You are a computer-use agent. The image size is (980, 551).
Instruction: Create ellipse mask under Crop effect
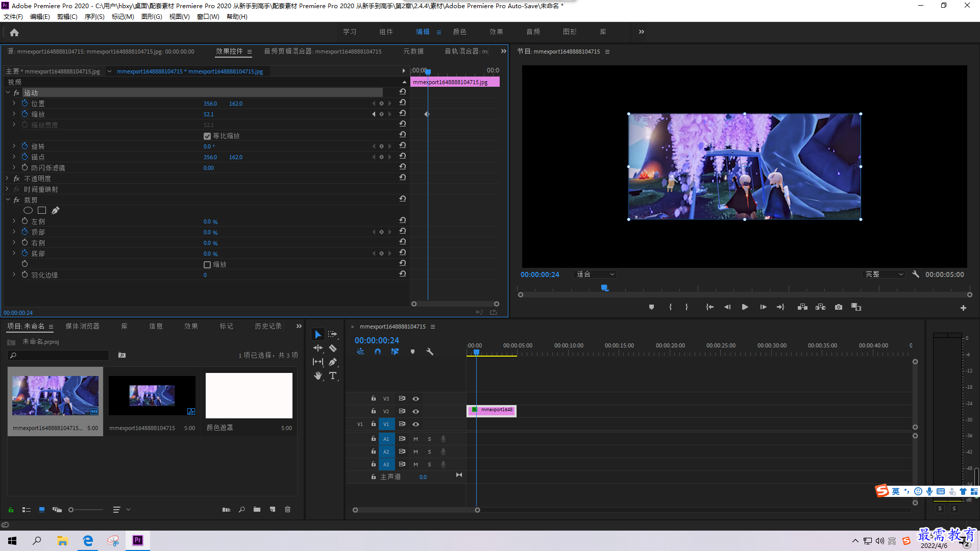point(28,210)
